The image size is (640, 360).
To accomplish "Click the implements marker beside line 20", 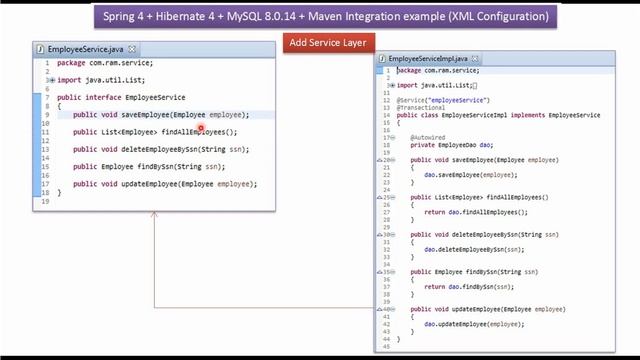I will click(x=379, y=160).
